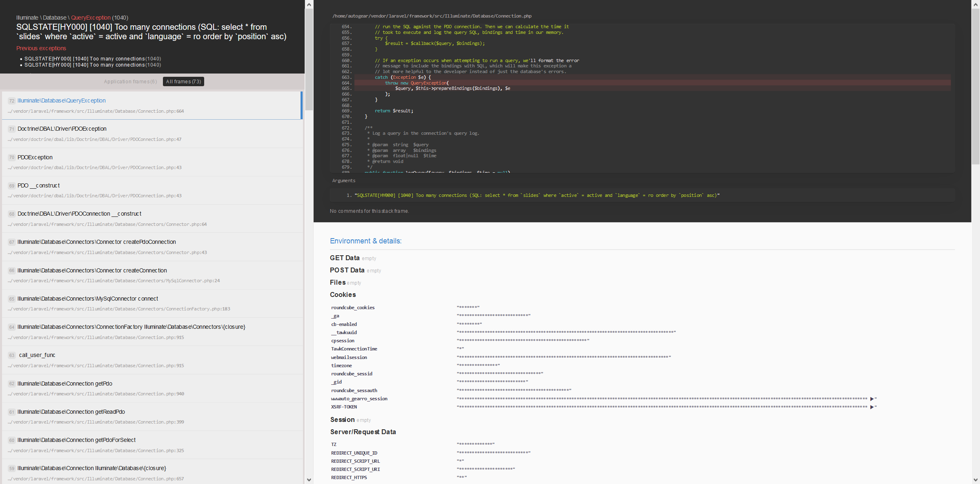Image resolution: width=980 pixels, height=484 pixels.
Task: Select frame 62 Connection getPdo
Action: pos(151,388)
